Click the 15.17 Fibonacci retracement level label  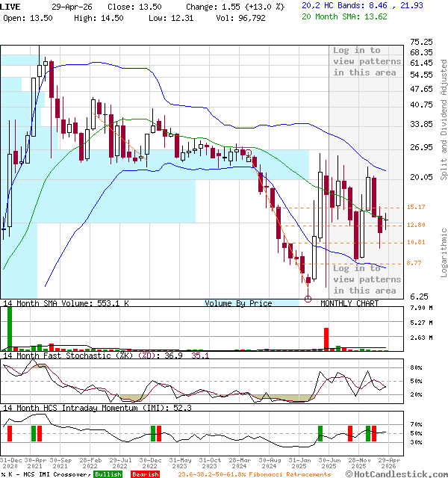pyautogui.click(x=416, y=207)
